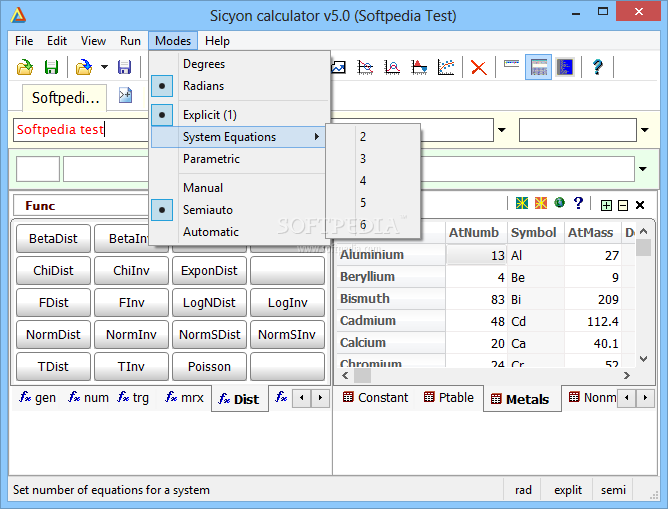Insert the Poisson function
668x509 pixels.
click(x=209, y=366)
